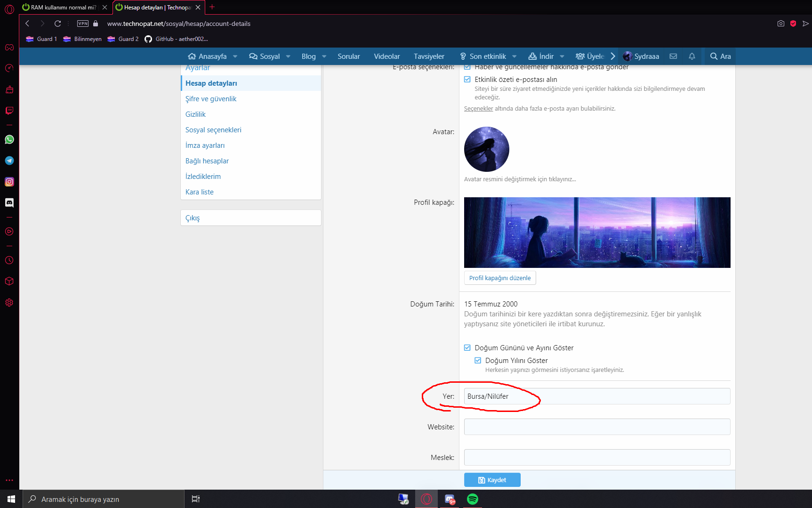
Task: Open GX Control speedometer icon
Action: (x=9, y=68)
